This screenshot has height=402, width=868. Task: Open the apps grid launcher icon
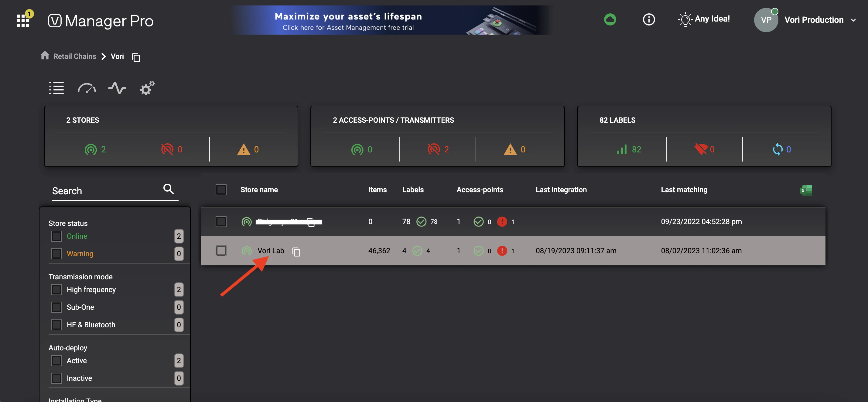tap(23, 20)
